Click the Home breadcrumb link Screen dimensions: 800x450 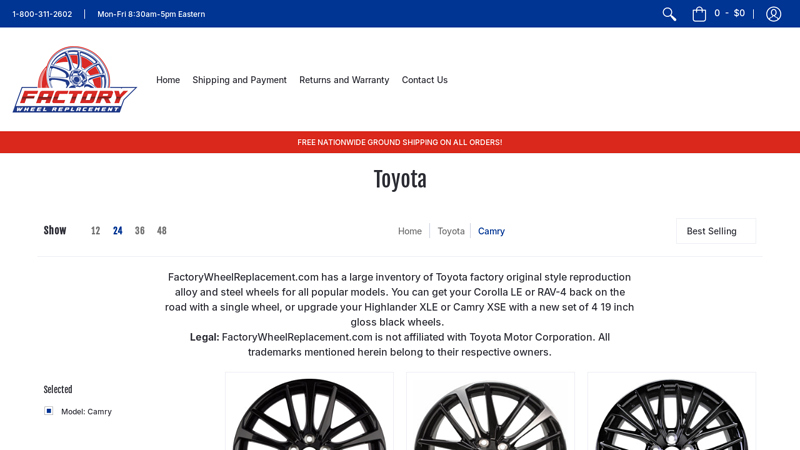tap(410, 231)
